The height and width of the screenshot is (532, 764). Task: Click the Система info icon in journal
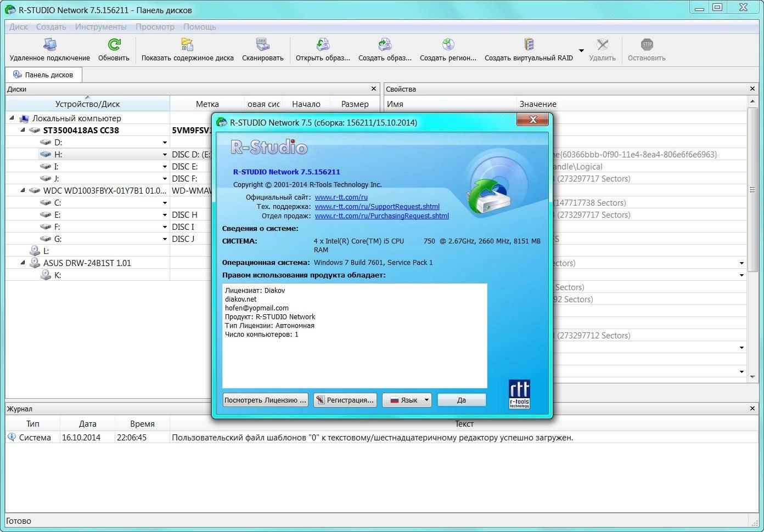12,437
